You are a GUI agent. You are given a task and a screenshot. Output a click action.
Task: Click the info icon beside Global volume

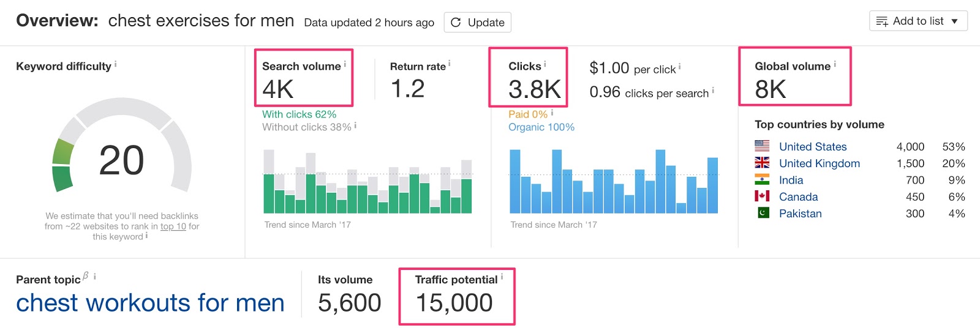point(835,64)
